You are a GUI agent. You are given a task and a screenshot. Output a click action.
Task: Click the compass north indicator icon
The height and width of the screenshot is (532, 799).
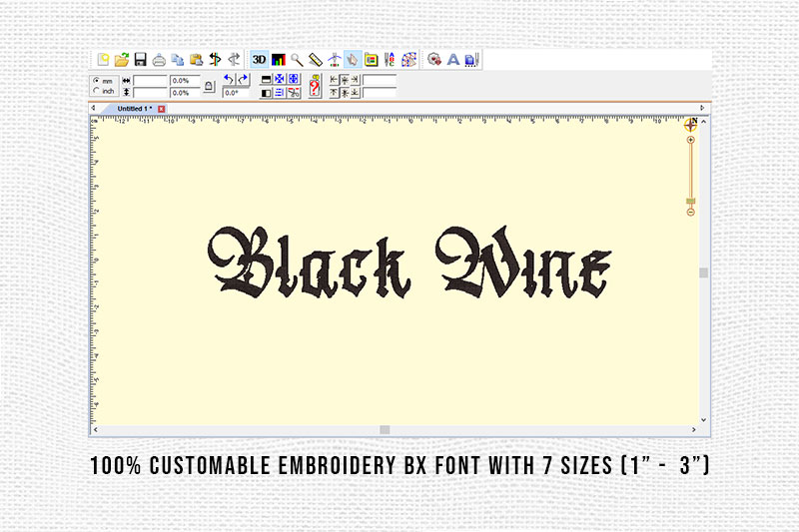(691, 124)
